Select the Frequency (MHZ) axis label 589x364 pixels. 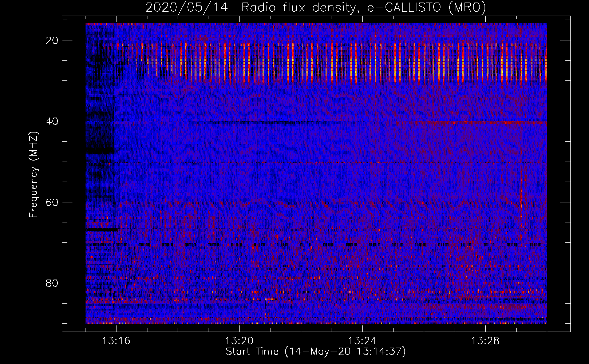tap(33, 174)
